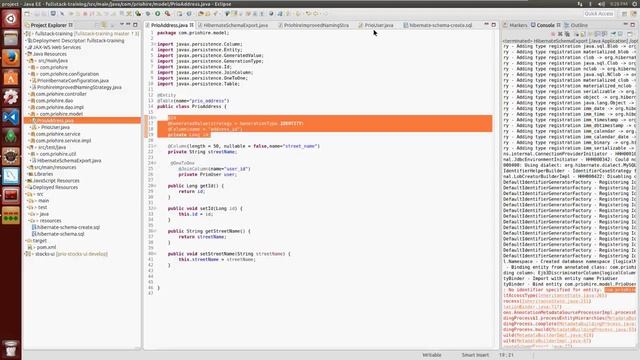Image resolution: width=640 pixels, height=360 pixels.
Task: Select Deployment Descriptor: fullstack-training
Action: coord(78,41)
